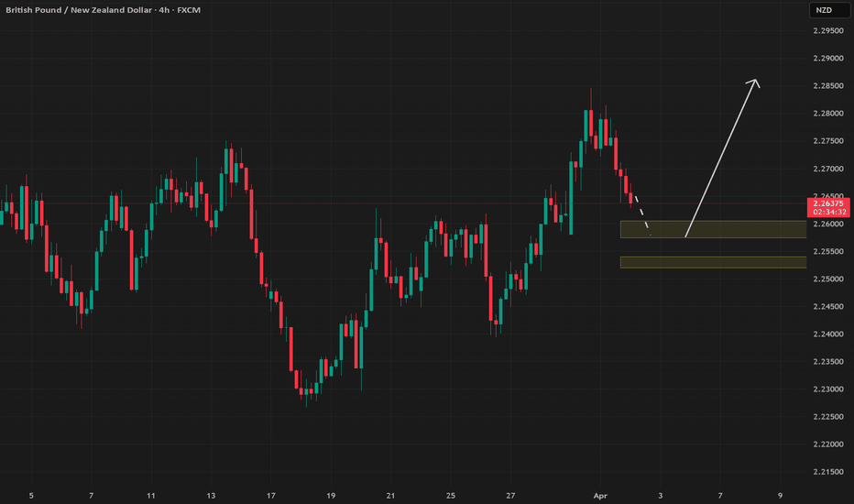Click price axis label 2.22000
The image size is (854, 504).
click(827, 444)
